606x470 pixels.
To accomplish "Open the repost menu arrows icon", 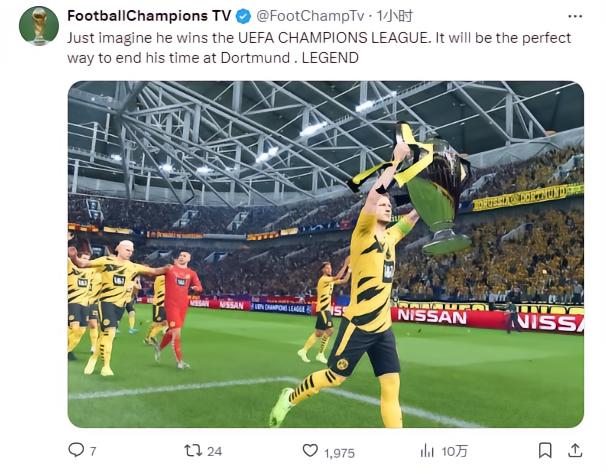I will click(x=192, y=451).
